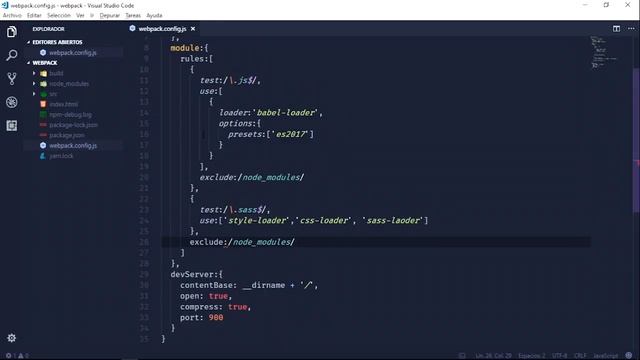
Task: Close the webpack.config.js editor tab
Action: (x=193, y=29)
